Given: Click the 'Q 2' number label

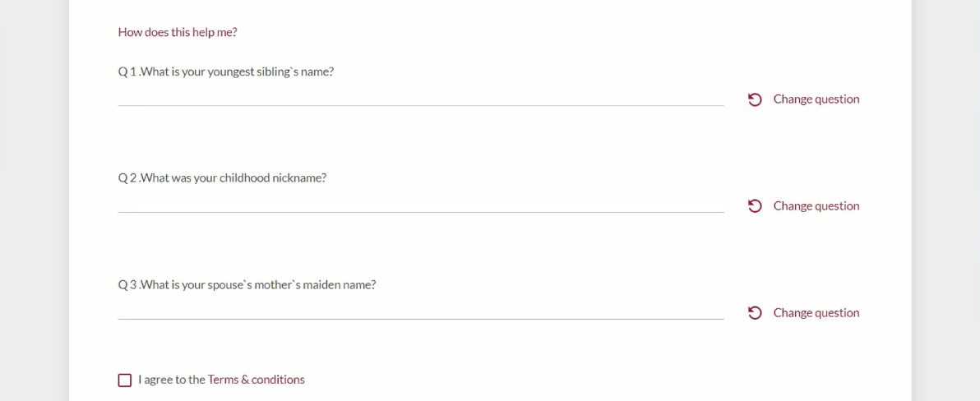Looking at the screenshot, I should (127, 178).
